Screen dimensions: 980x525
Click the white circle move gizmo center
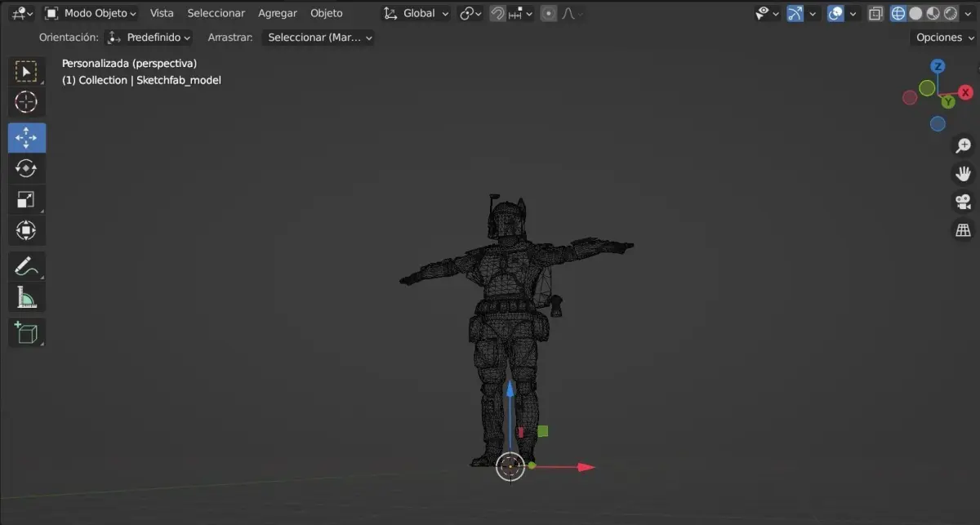tap(510, 466)
